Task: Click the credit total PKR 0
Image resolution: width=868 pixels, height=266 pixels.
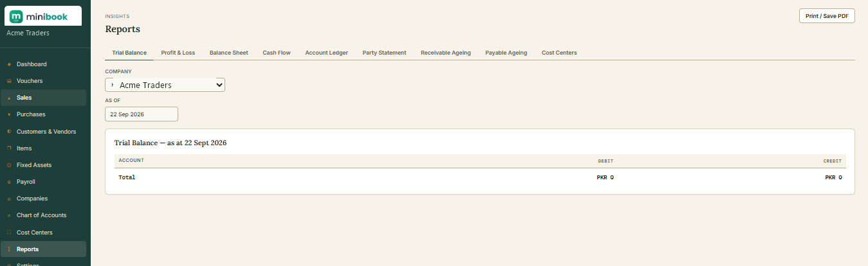Action: (834, 177)
